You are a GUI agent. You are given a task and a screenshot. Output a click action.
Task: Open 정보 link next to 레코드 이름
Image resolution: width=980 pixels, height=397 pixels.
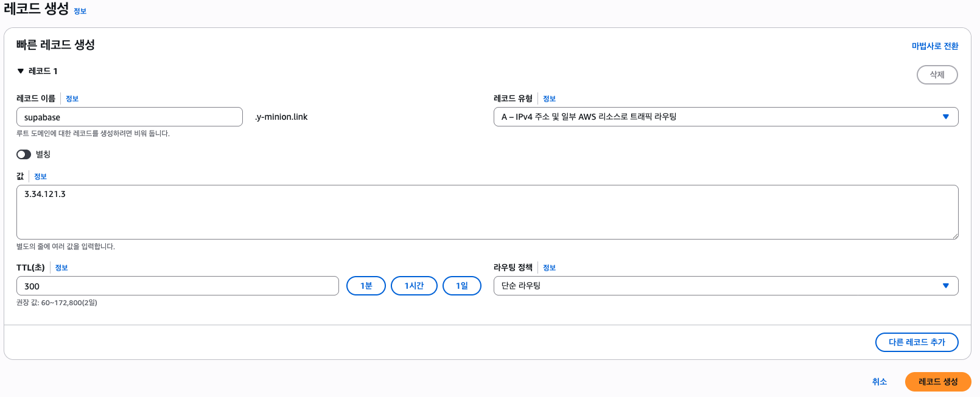(x=72, y=98)
